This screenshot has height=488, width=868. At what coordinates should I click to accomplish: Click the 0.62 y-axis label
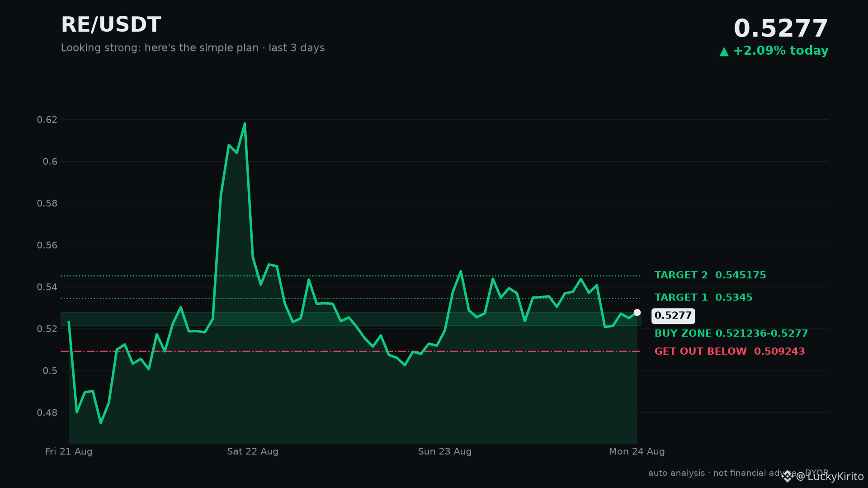[x=47, y=120]
